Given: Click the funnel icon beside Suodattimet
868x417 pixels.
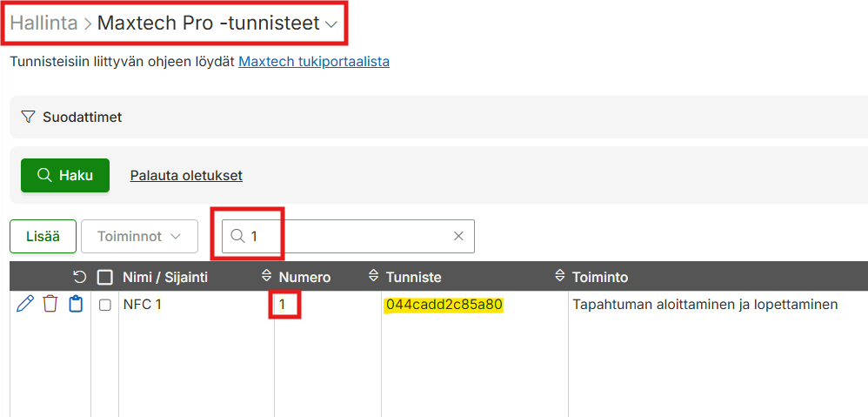Looking at the screenshot, I should 28,118.
